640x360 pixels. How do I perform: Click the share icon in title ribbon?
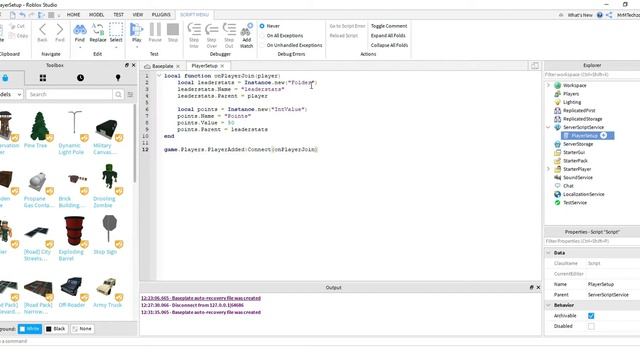609,15
